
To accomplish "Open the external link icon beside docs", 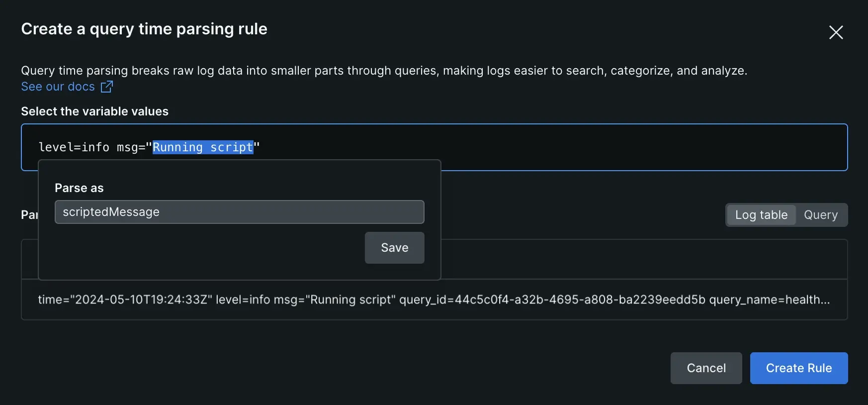I will coord(107,87).
